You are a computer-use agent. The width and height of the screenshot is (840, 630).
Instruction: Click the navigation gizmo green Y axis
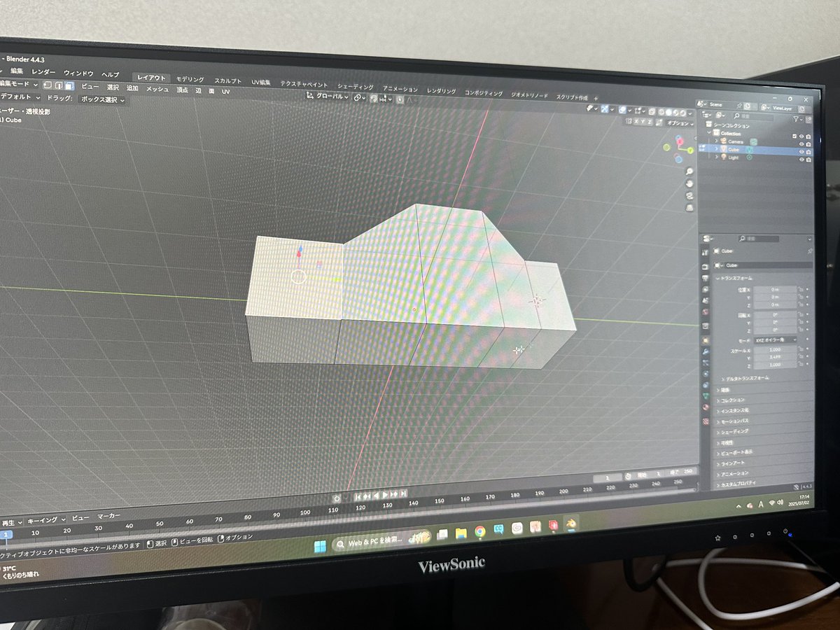point(690,150)
